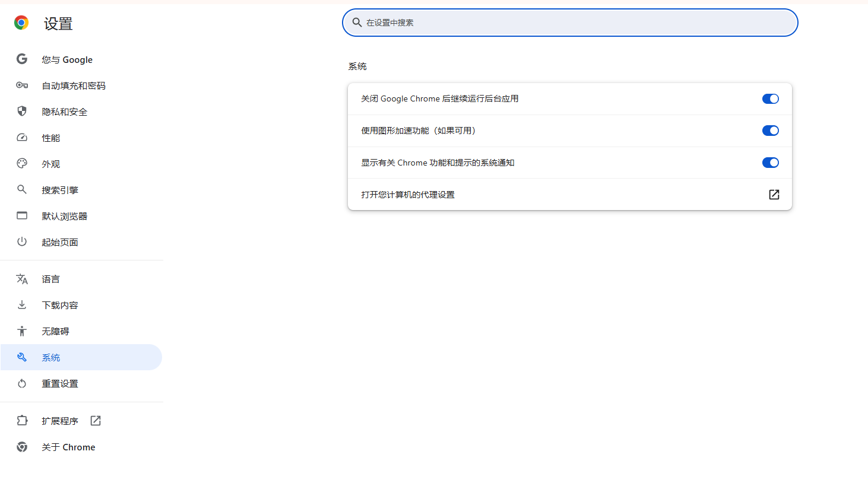The width and height of the screenshot is (868, 483).
Task: Go to 无障碍 settings
Action: click(x=81, y=331)
